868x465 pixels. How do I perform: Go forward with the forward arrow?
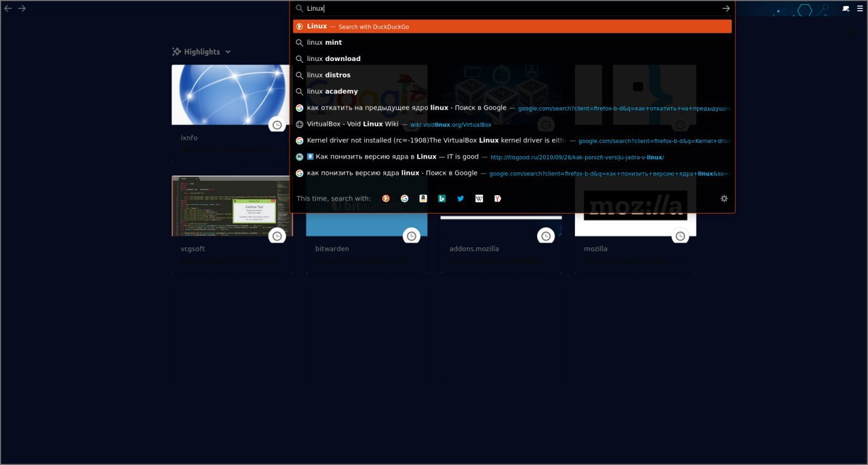pyautogui.click(x=22, y=8)
